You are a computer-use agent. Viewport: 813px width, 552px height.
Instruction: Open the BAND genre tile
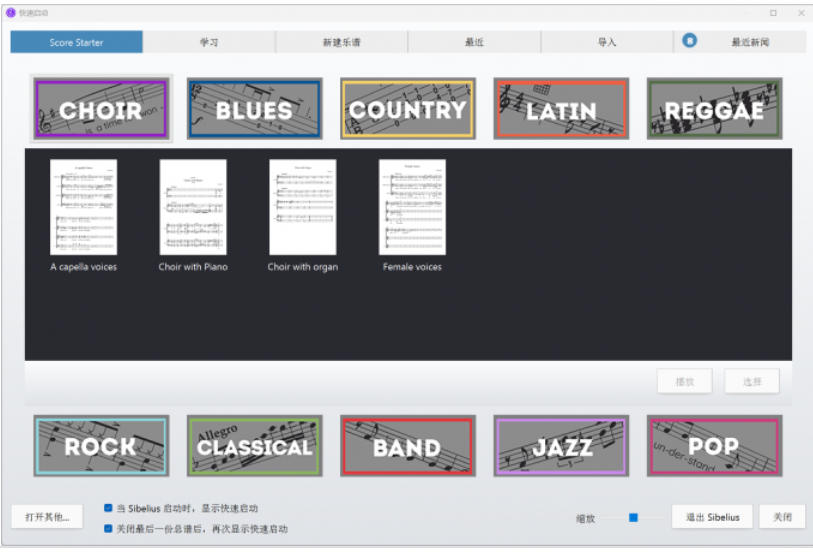click(x=408, y=446)
